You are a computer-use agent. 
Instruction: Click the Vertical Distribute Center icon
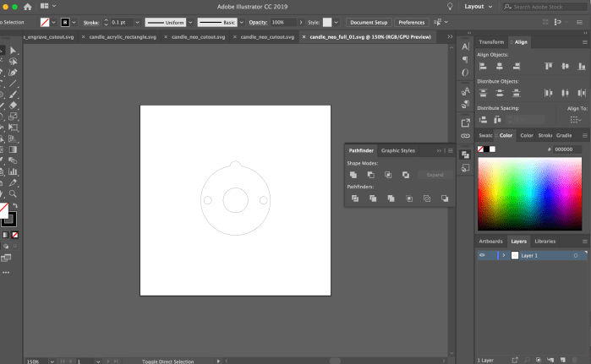point(499,93)
